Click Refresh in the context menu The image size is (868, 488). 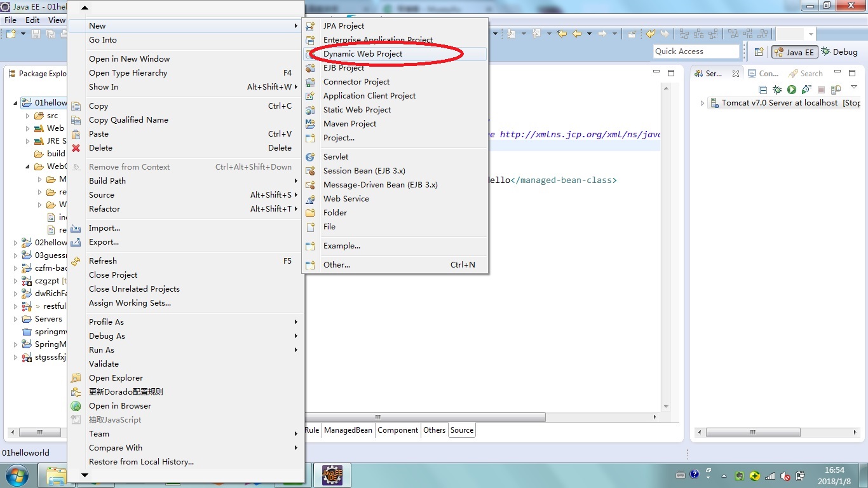103,261
